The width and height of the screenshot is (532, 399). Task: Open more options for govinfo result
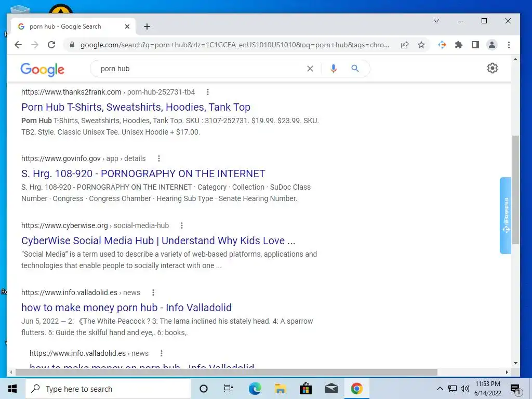point(159,158)
